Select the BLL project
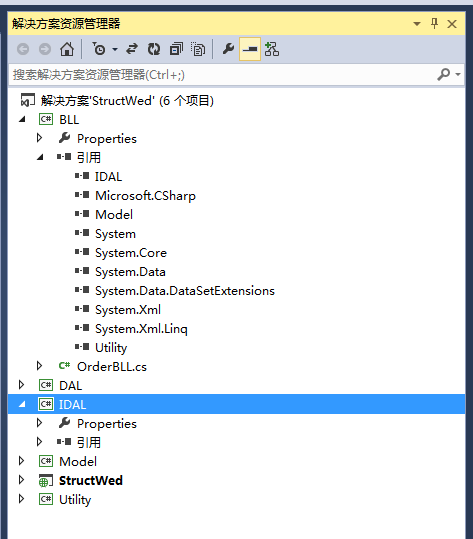473x539 pixels. (69, 120)
